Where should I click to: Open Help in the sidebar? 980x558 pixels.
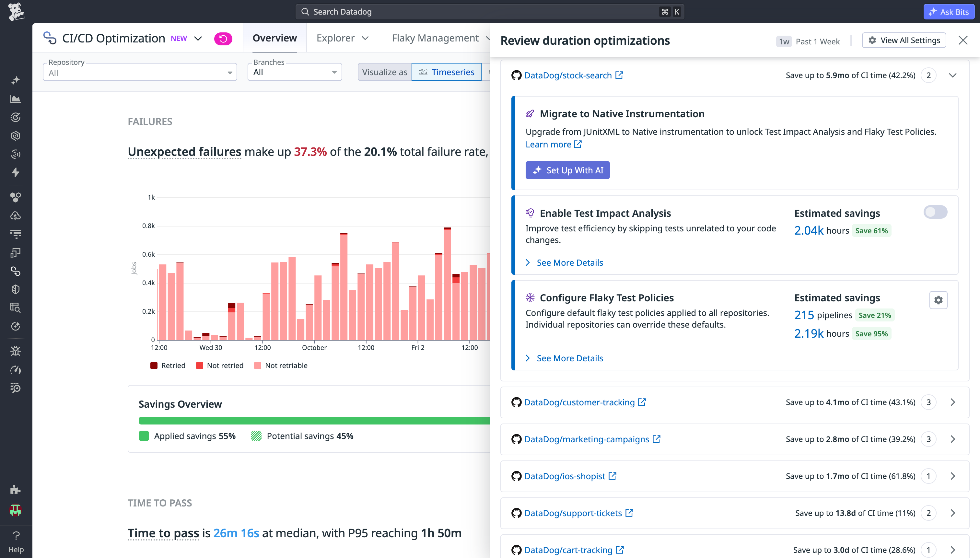pyautogui.click(x=16, y=542)
